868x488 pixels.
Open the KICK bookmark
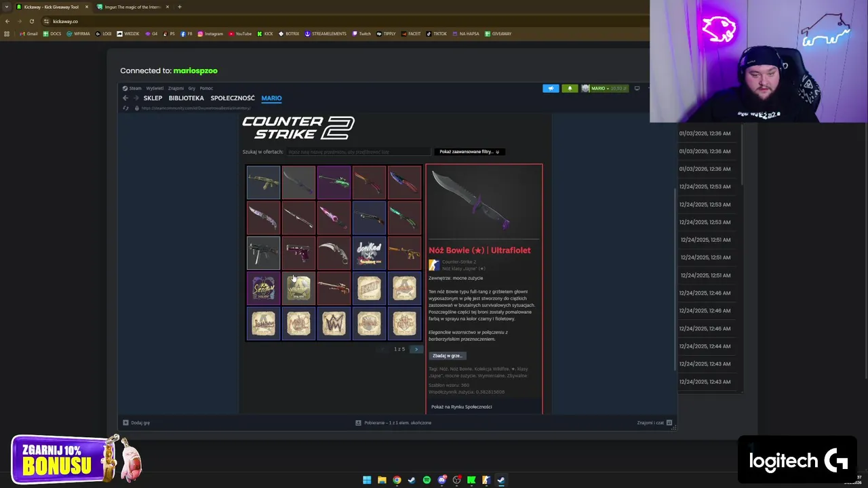click(x=265, y=34)
